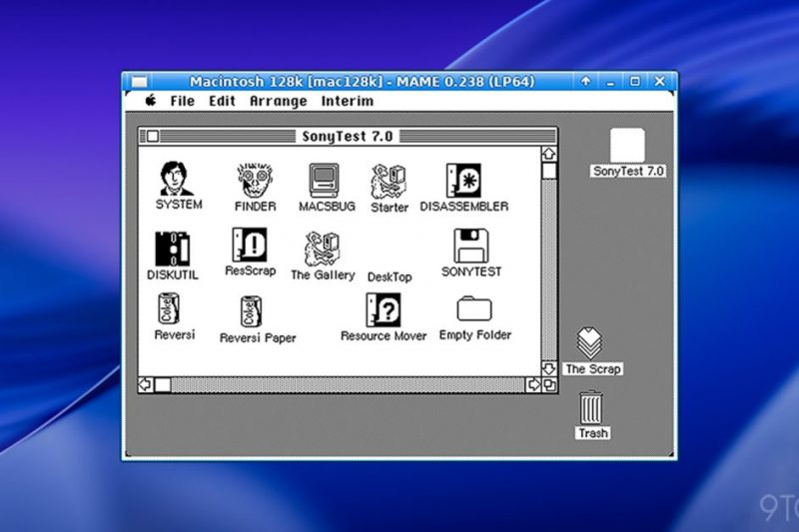Select The Scrap icon on desktop
Viewport: 799px width, 532px height.
click(589, 343)
